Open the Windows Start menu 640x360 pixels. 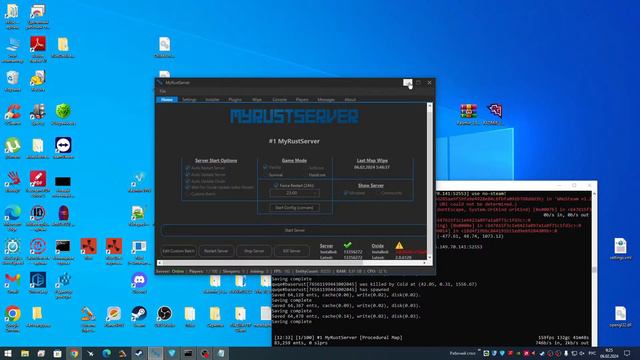(8, 353)
